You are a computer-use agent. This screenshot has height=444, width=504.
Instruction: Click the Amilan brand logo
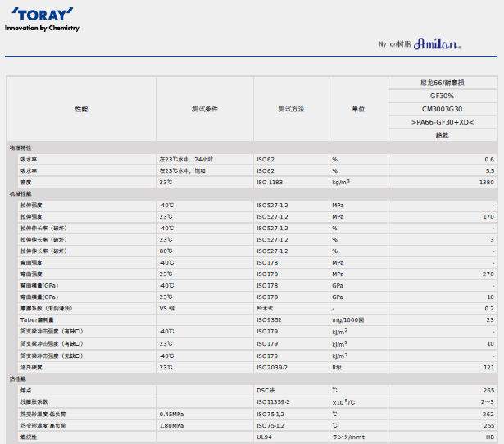pos(437,43)
